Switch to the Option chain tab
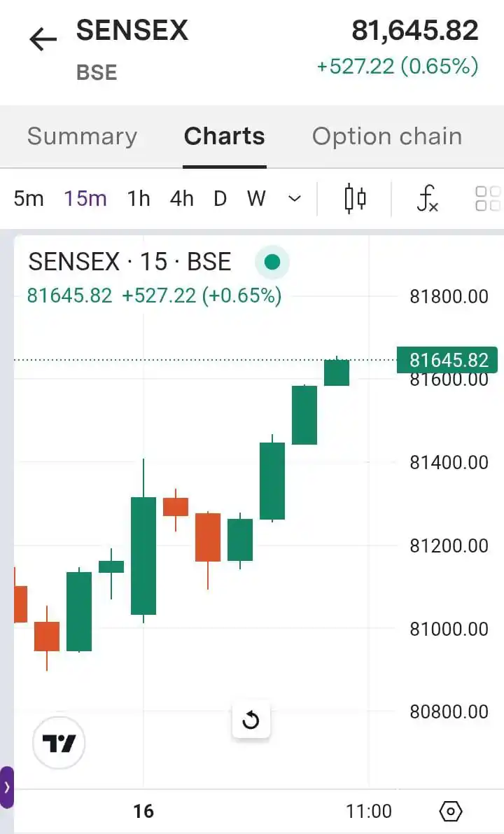 coord(387,136)
